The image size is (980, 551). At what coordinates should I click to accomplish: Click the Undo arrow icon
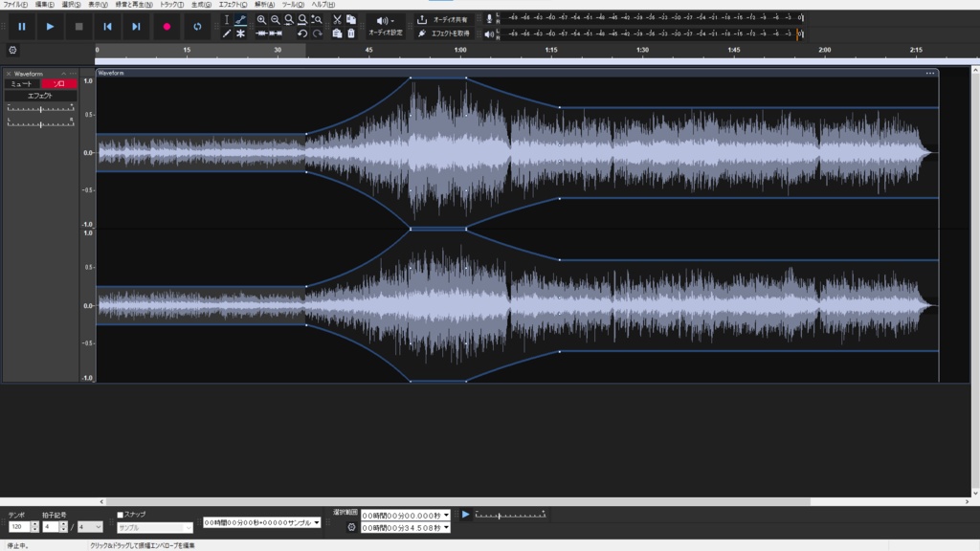coord(302,32)
